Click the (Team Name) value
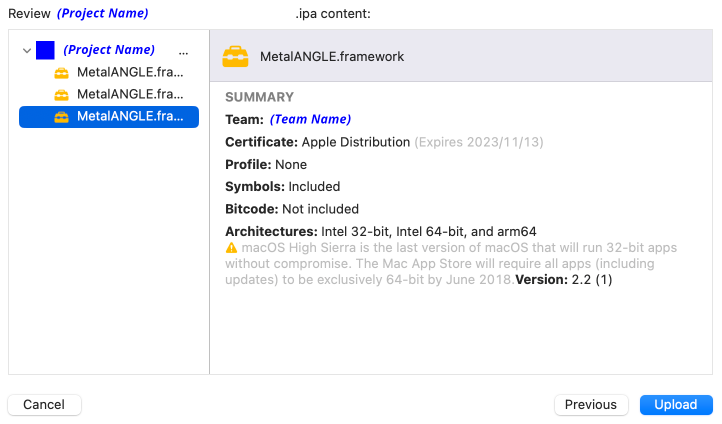 click(310, 119)
